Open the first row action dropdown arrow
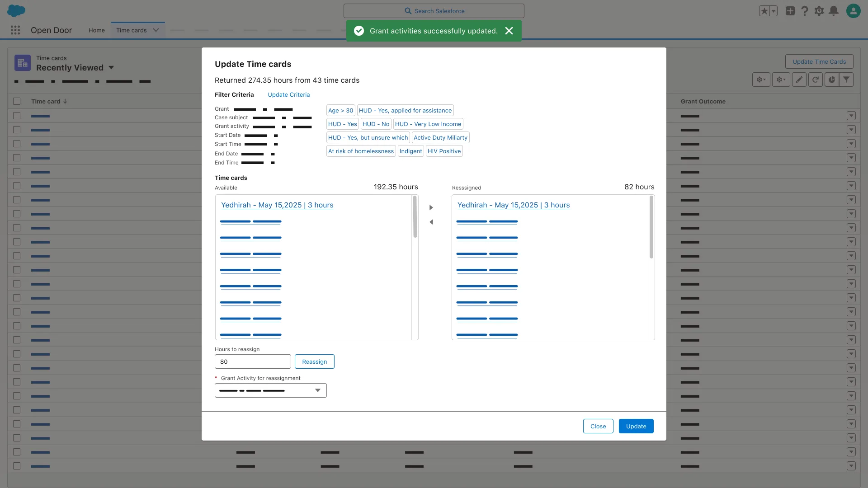Viewport: 868px width, 488px height. click(x=851, y=116)
